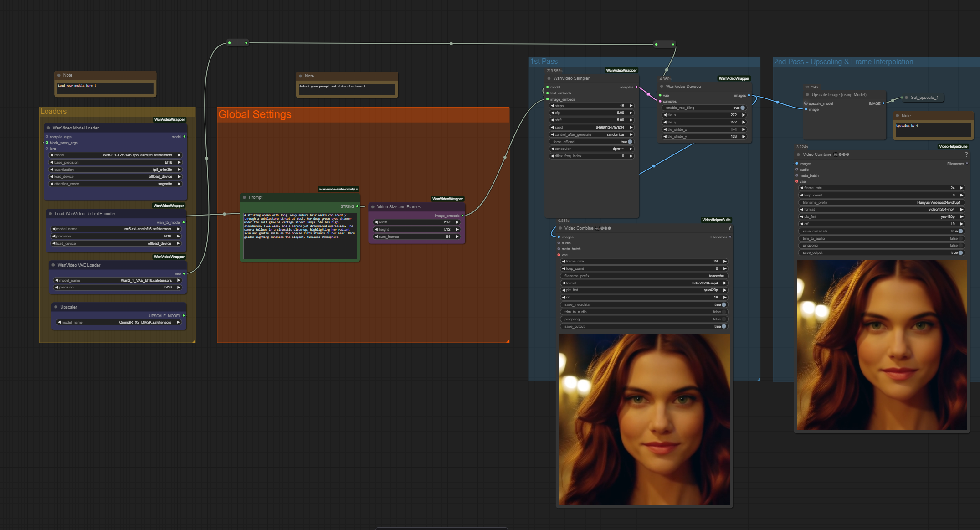Screen dimensions: 980x530
Task: Disable enable_vae_tiling in WanVideo Decode
Action: click(742, 108)
